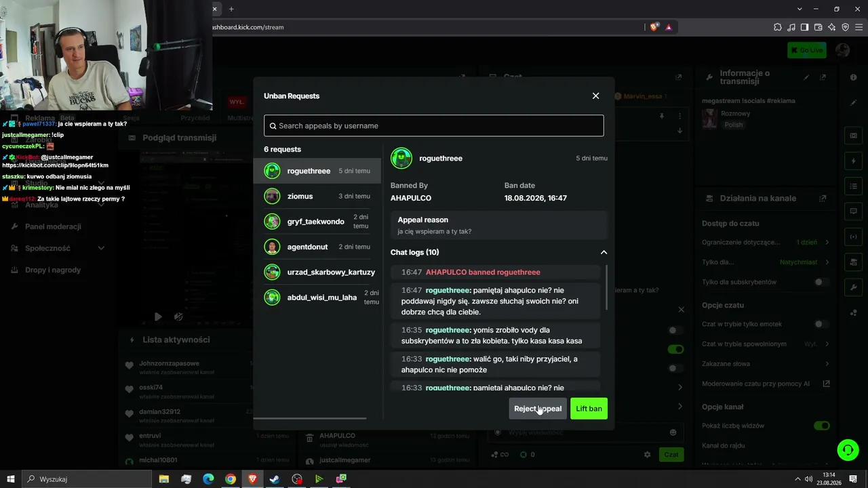Screen dimensions: 868x488
Task: Open Kanał do rajdu option
Action: [x=766, y=445]
